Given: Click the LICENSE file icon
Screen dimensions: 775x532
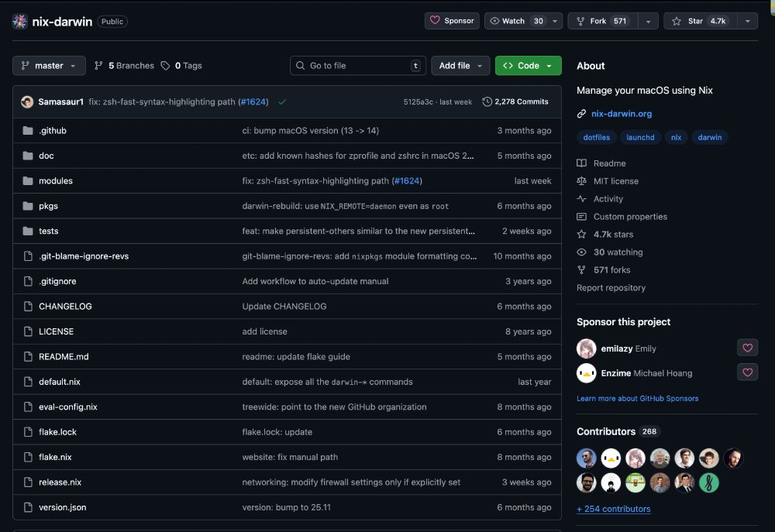Looking at the screenshot, I should [x=28, y=331].
